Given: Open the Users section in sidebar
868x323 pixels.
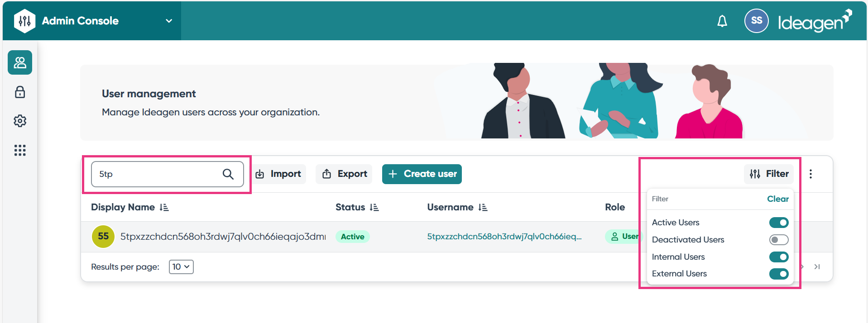Looking at the screenshot, I should (20, 62).
